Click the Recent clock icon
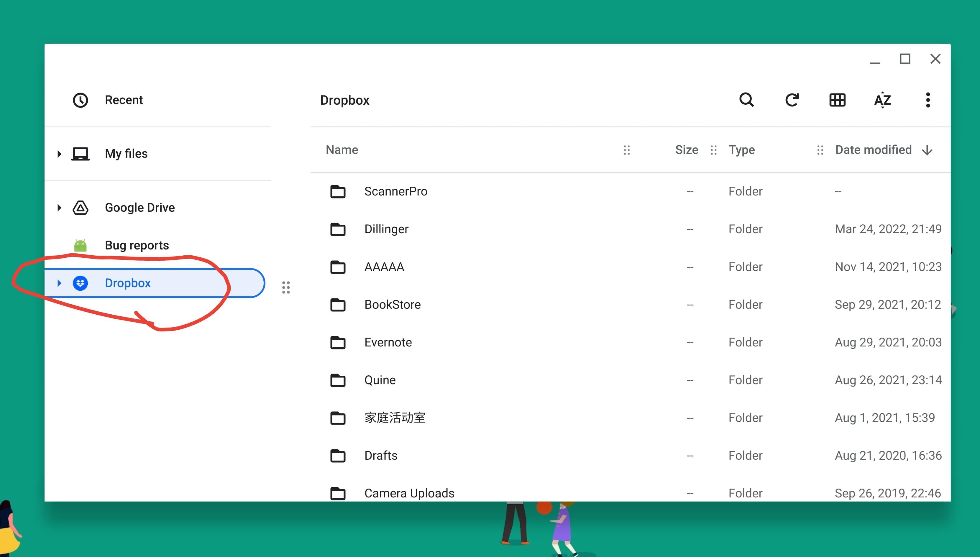980x557 pixels. click(x=80, y=100)
